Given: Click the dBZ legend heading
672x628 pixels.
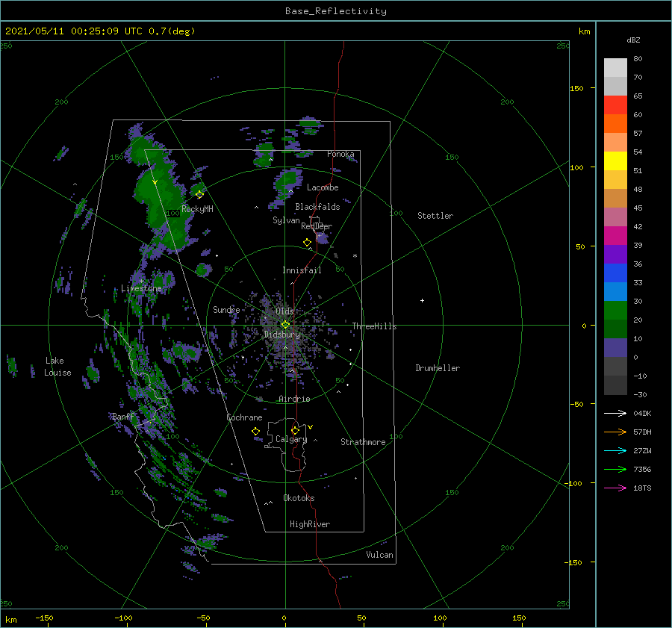Looking at the screenshot, I should click(633, 40).
